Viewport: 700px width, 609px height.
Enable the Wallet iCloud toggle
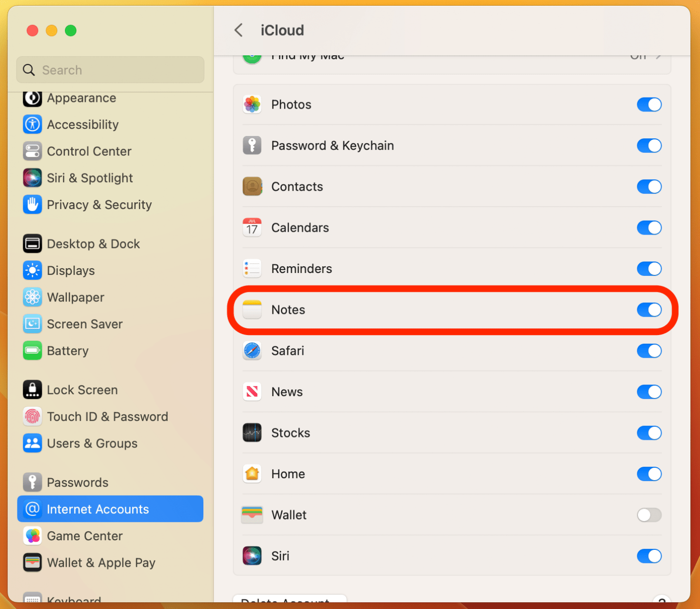(x=649, y=515)
